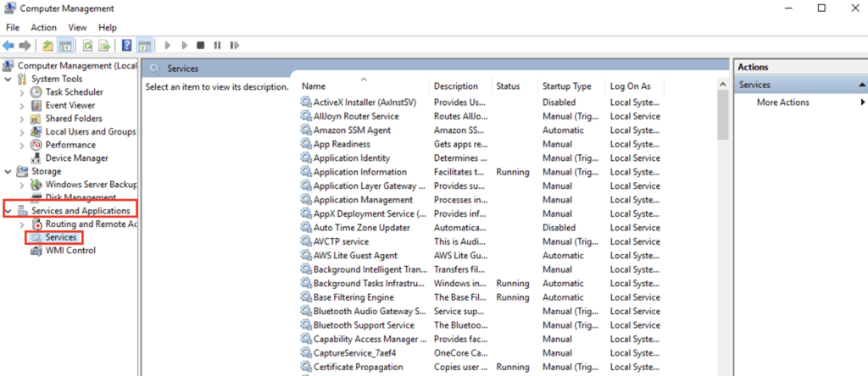The image size is (868, 376).
Task: Collapse Services and Applications tree node
Action: [x=8, y=211]
